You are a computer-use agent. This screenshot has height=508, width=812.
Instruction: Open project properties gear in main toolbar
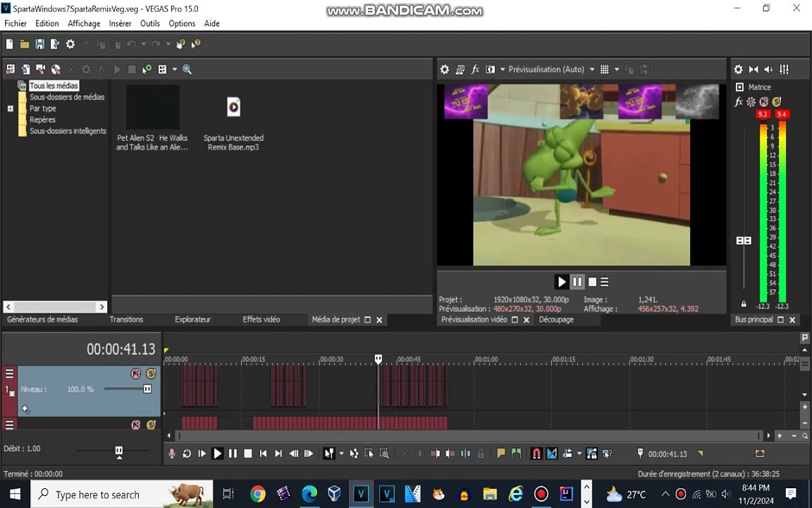[x=70, y=44]
